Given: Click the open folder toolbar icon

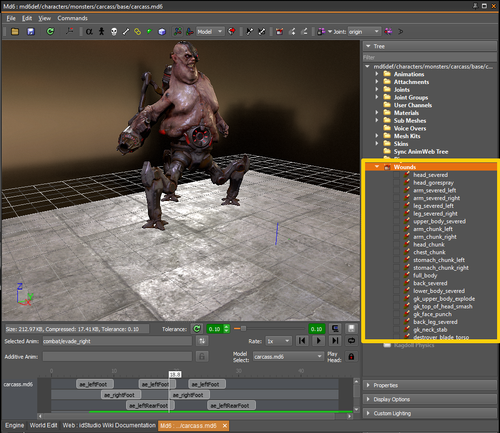Looking at the screenshot, I should click(x=15, y=32).
